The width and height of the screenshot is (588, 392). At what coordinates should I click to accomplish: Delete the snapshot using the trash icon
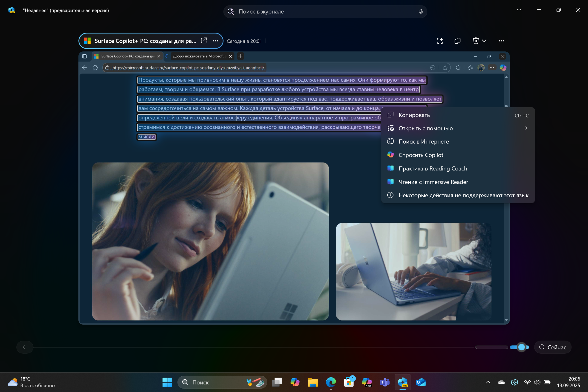pos(475,41)
